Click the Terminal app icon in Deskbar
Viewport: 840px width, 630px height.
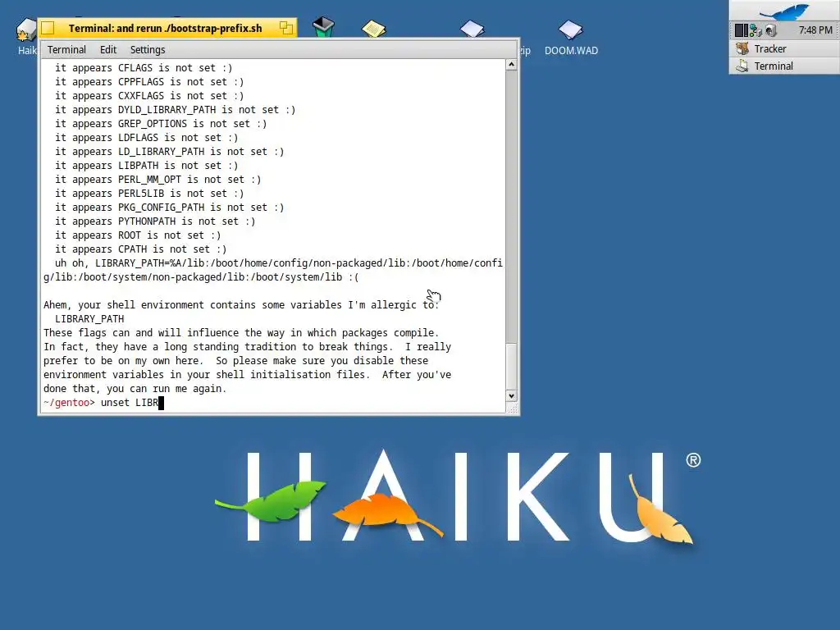(x=742, y=66)
